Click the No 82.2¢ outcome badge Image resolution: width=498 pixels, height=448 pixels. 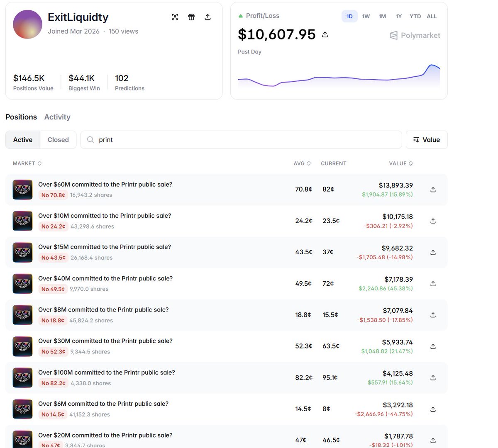click(x=53, y=383)
